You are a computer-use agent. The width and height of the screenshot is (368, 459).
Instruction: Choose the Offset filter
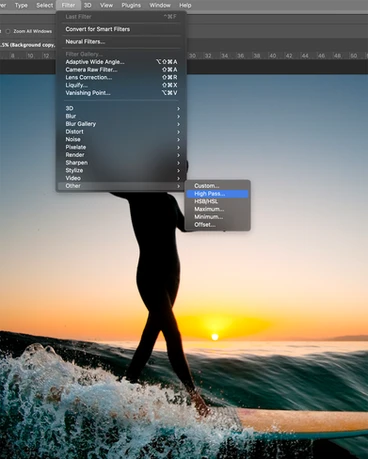(x=217, y=225)
